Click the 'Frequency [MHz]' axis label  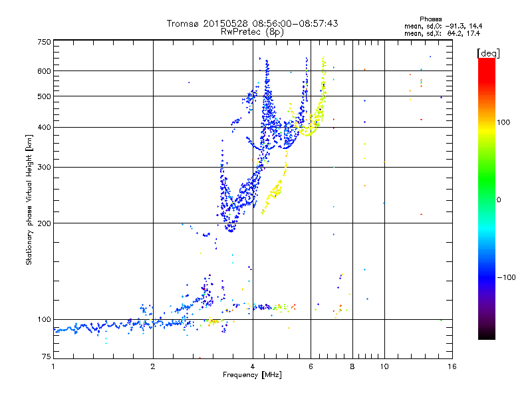(x=252, y=375)
